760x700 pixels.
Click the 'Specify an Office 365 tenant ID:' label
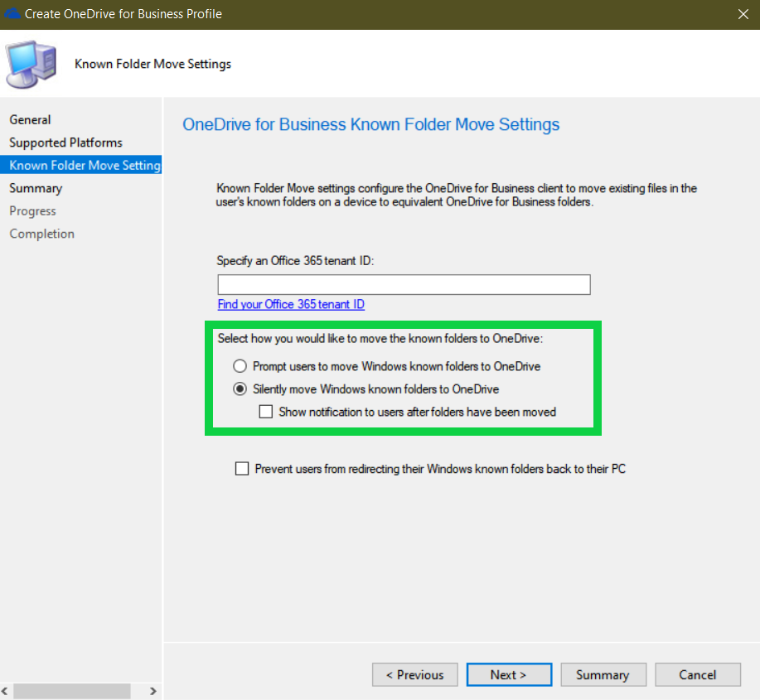point(295,261)
